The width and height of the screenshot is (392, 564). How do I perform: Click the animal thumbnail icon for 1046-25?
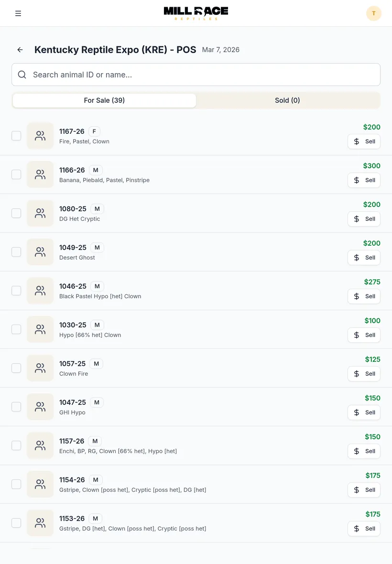(x=40, y=291)
